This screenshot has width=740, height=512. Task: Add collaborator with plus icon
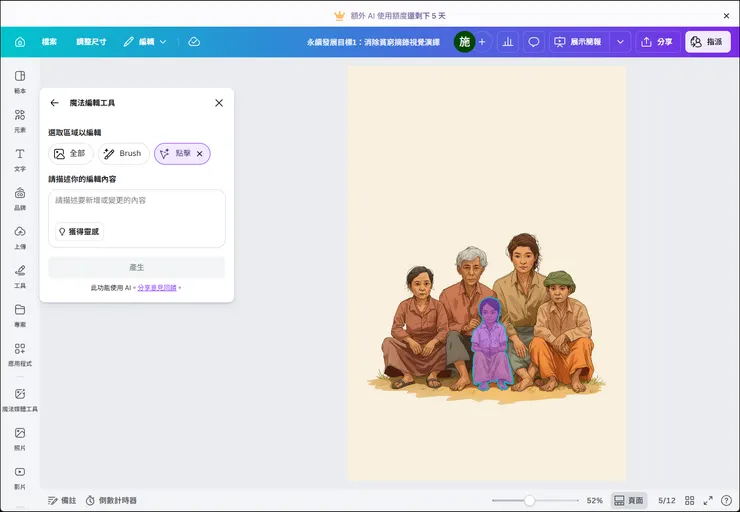pos(482,42)
